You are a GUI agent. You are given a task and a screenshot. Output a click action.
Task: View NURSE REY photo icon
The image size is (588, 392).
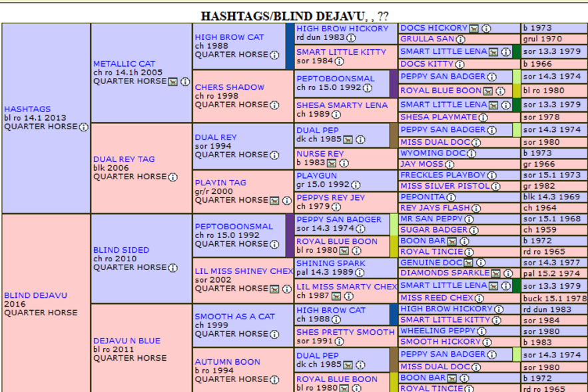coord(332,163)
